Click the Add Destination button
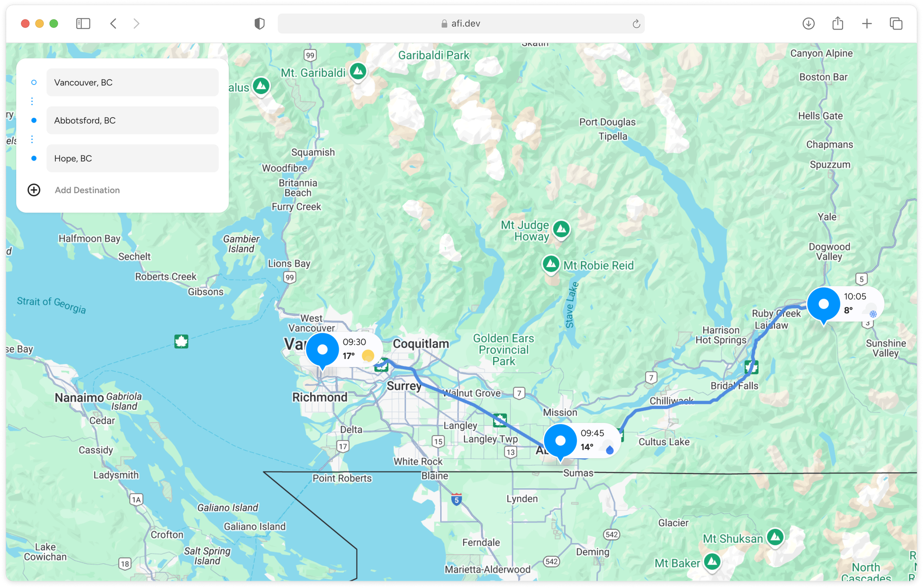Screen dimensions: 923x588 (87, 190)
